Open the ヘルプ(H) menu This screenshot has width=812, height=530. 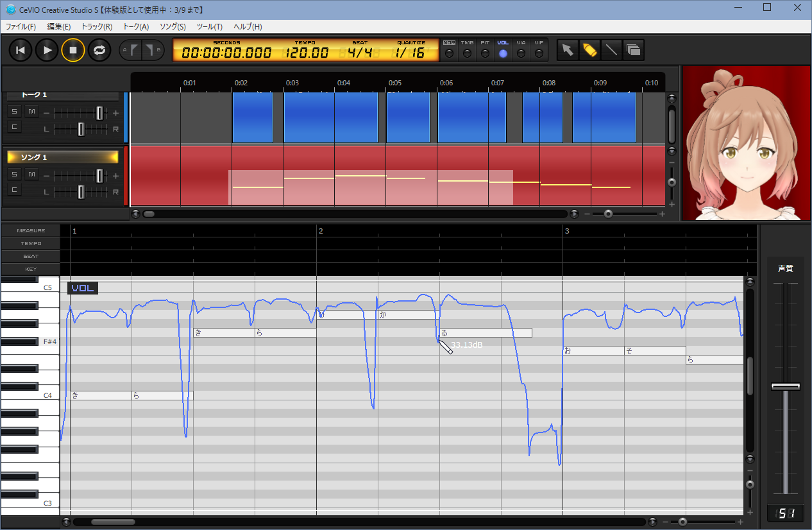[248, 26]
